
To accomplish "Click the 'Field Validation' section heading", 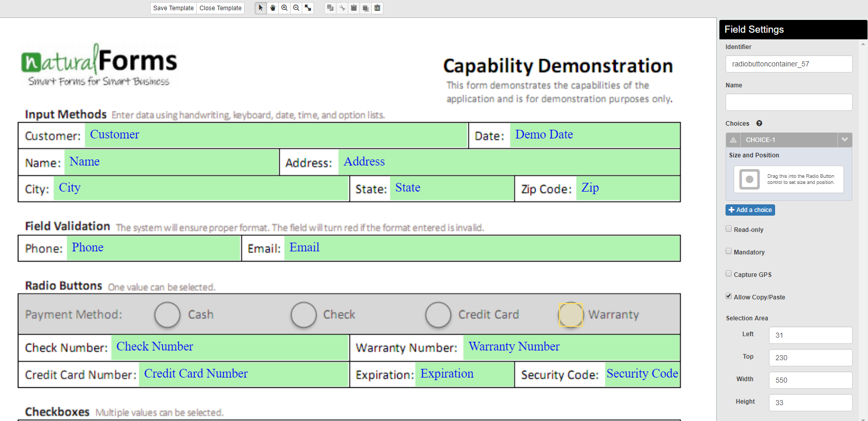I will tap(67, 226).
